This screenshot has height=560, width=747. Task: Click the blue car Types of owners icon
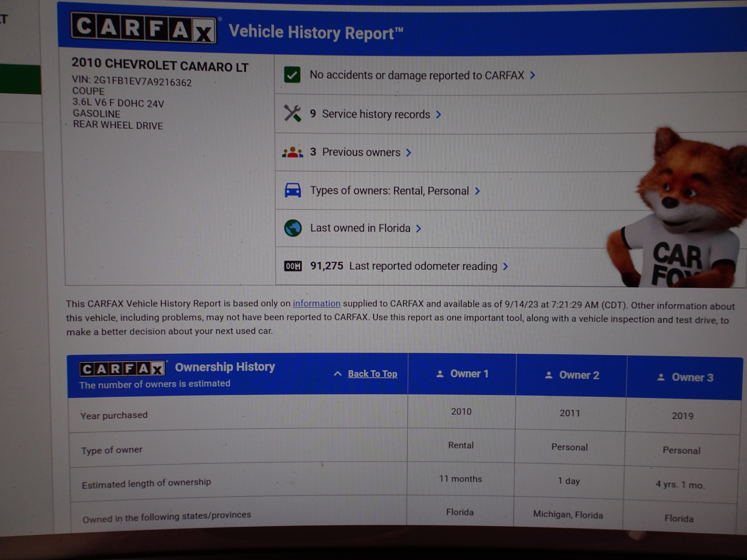(293, 190)
